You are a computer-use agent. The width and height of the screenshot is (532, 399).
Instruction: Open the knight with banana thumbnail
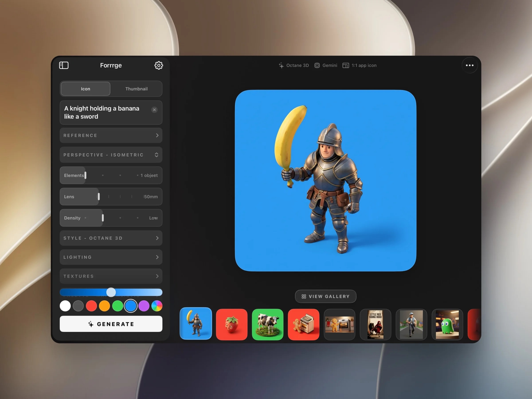[196, 323]
